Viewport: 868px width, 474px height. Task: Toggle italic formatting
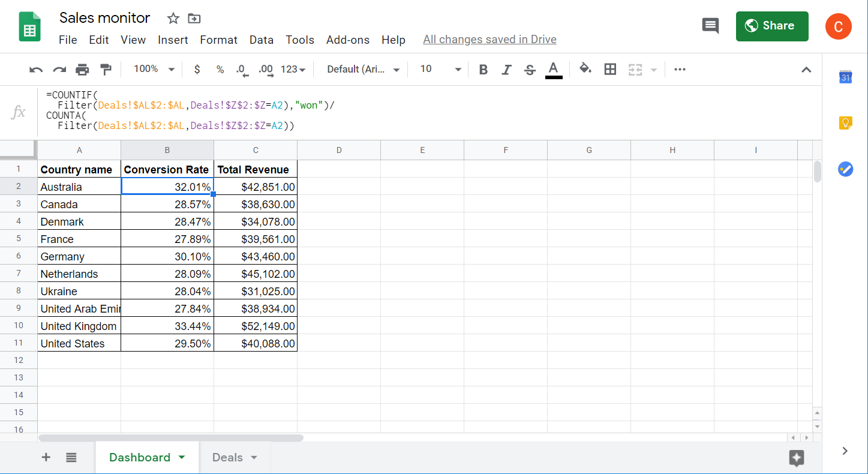click(x=506, y=69)
